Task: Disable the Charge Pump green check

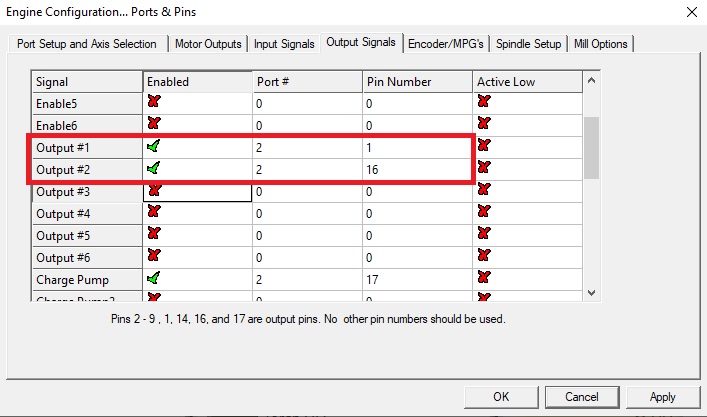Action: point(153,278)
